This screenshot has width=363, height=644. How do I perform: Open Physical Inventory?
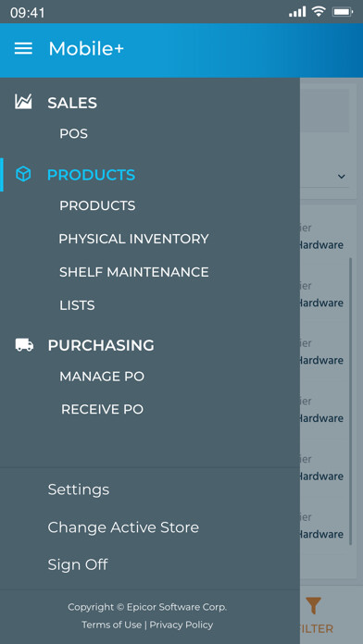(x=133, y=239)
